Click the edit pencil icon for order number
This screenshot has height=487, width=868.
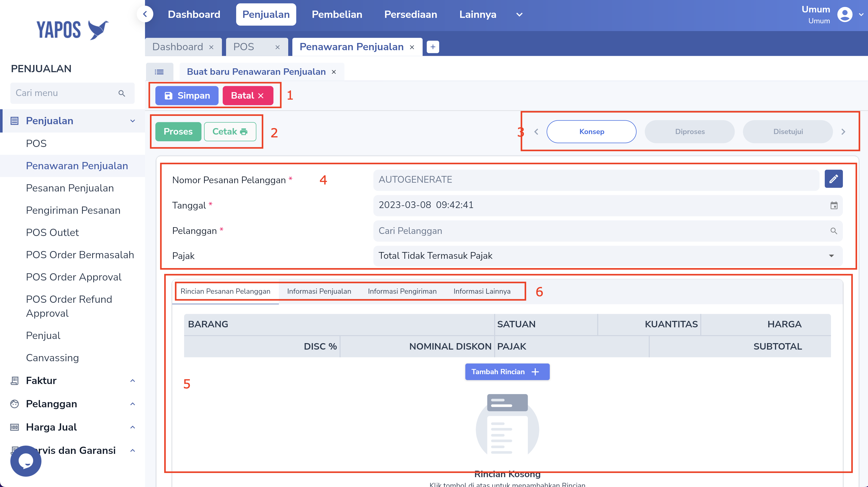pyautogui.click(x=833, y=179)
